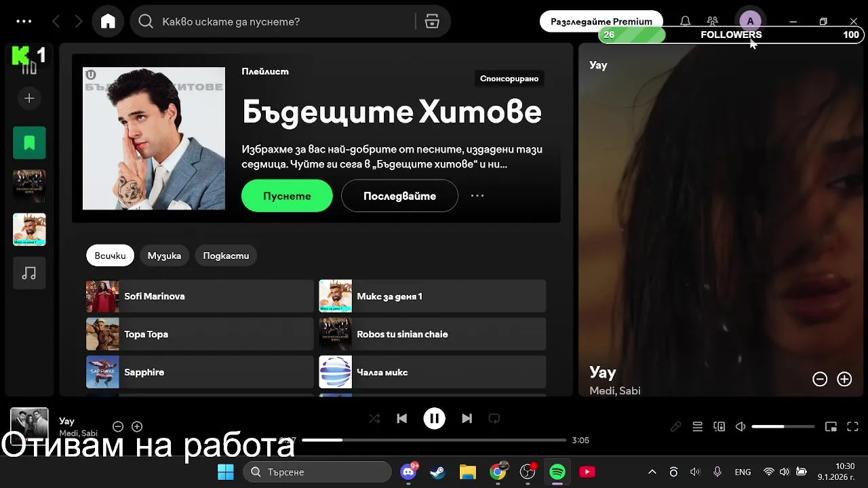Open Robos tu sinian chaie sidebar thumbnail
The width and height of the screenshot is (868, 488).
[29, 186]
